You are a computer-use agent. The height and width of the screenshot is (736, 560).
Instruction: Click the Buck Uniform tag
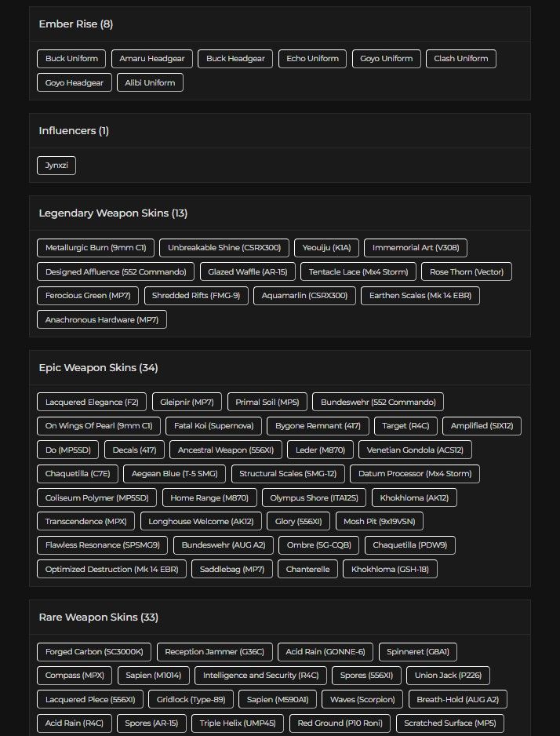tap(71, 59)
